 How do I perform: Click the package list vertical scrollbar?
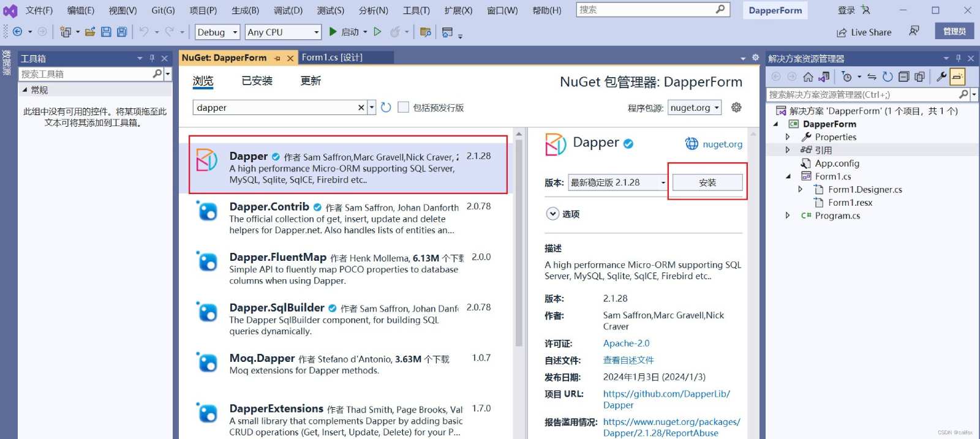point(519,242)
